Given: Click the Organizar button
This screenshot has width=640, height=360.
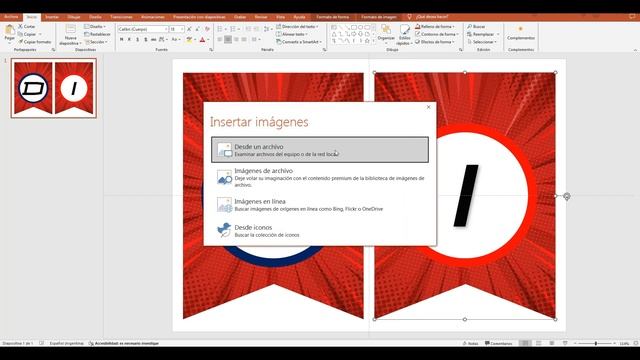Looking at the screenshot, I should [386, 33].
